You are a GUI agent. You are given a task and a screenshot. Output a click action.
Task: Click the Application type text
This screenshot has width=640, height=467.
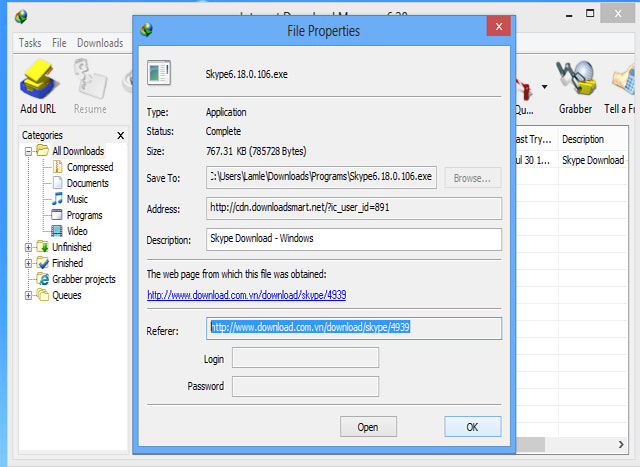pos(226,112)
